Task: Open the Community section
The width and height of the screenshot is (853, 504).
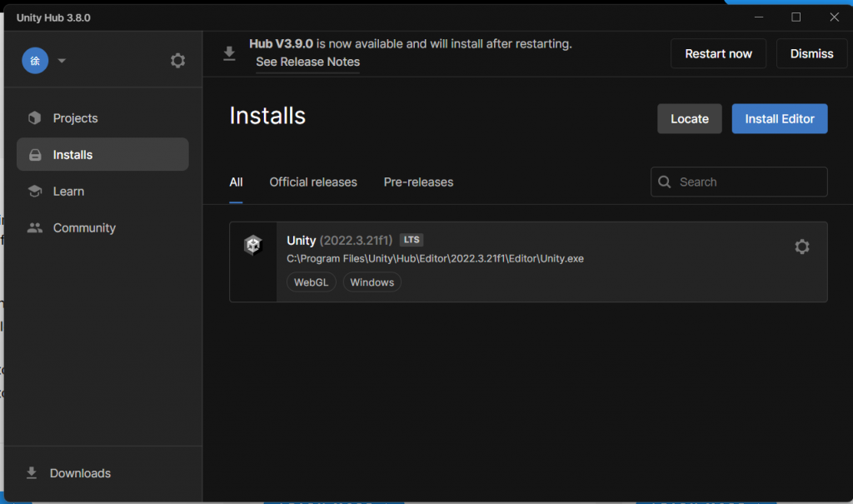Action: pos(102,227)
